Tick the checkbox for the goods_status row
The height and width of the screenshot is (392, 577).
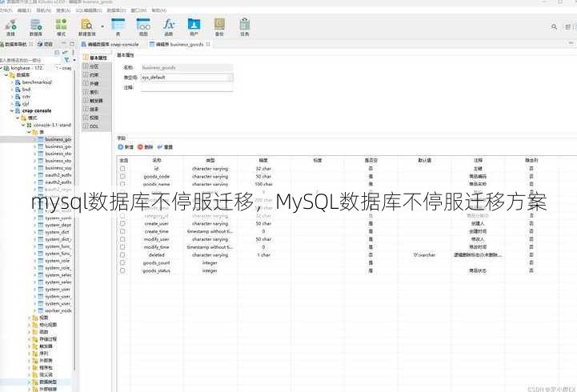(x=122, y=270)
